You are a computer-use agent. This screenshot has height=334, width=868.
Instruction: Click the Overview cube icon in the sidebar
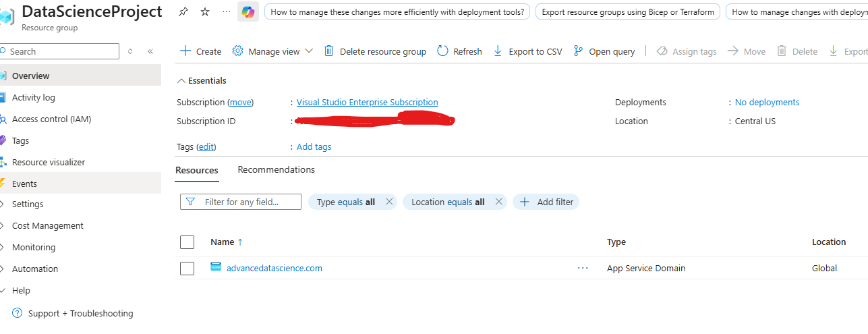coord(3,76)
